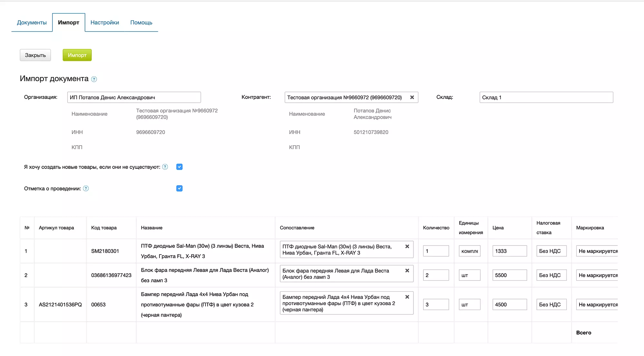
Task: Toggle create new goods checkbox
Action: pos(179,167)
